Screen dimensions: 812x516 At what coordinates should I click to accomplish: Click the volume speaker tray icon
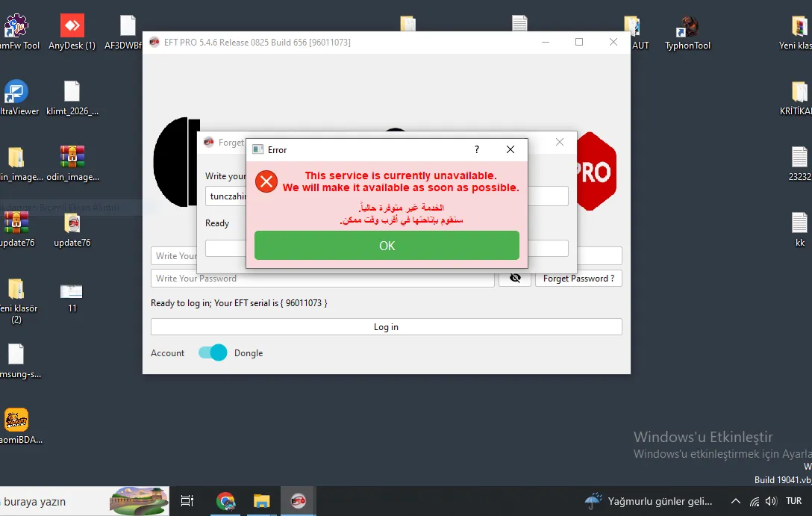(x=771, y=501)
